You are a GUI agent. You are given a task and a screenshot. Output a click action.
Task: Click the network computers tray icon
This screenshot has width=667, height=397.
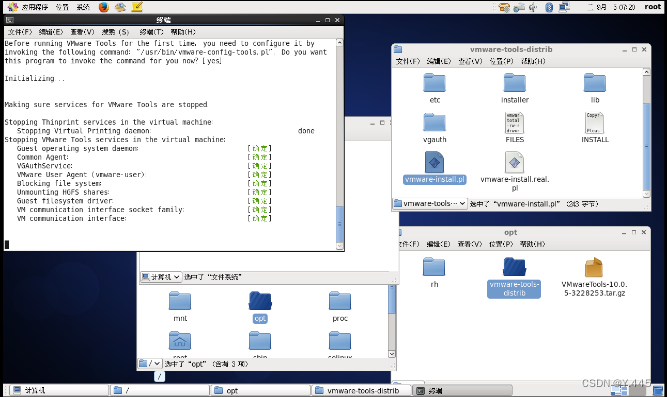click(x=564, y=7)
